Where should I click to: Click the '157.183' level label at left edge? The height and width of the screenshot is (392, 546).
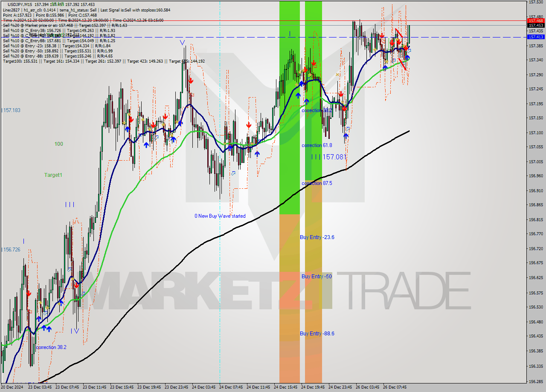(11, 110)
